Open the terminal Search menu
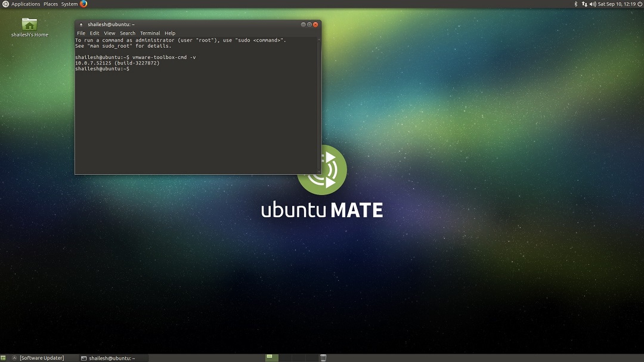This screenshot has width=644, height=362. (128, 33)
